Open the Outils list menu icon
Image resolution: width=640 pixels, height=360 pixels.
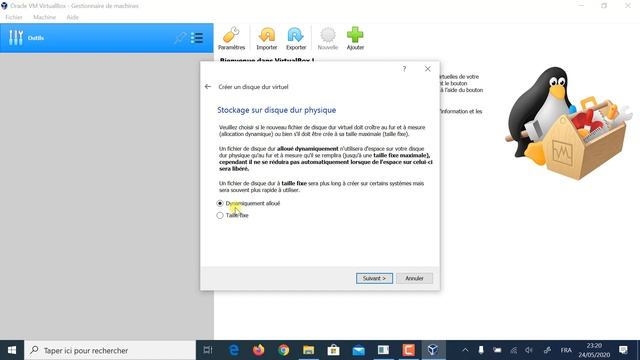click(197, 38)
